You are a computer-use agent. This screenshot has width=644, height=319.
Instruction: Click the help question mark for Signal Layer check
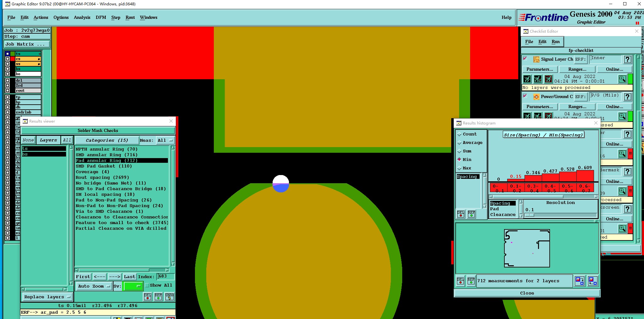(628, 59)
